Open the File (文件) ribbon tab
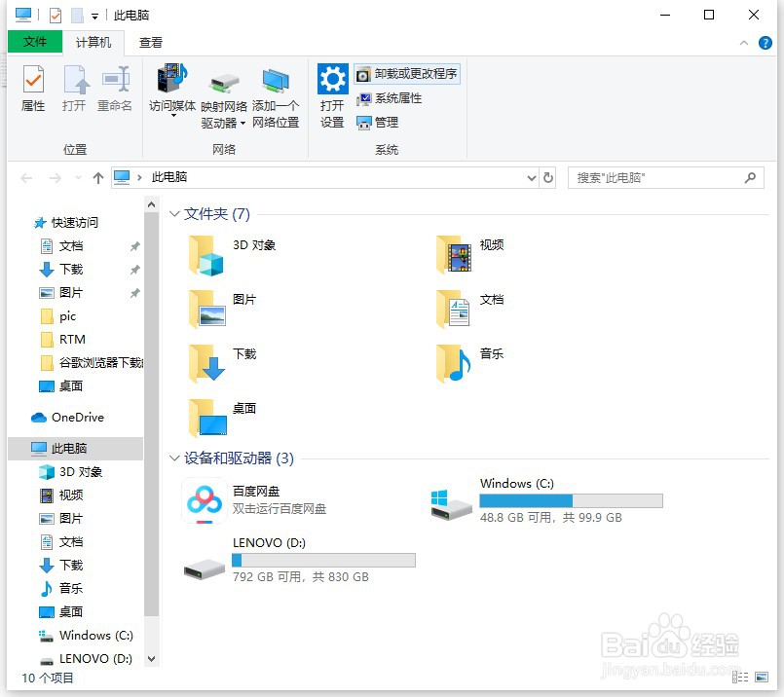This screenshot has width=784, height=697. coord(35,42)
